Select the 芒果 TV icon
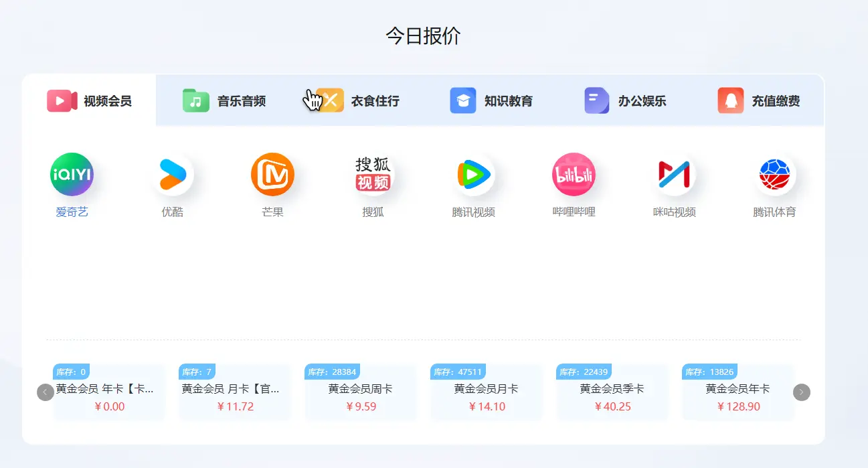868x468 pixels. [x=272, y=174]
